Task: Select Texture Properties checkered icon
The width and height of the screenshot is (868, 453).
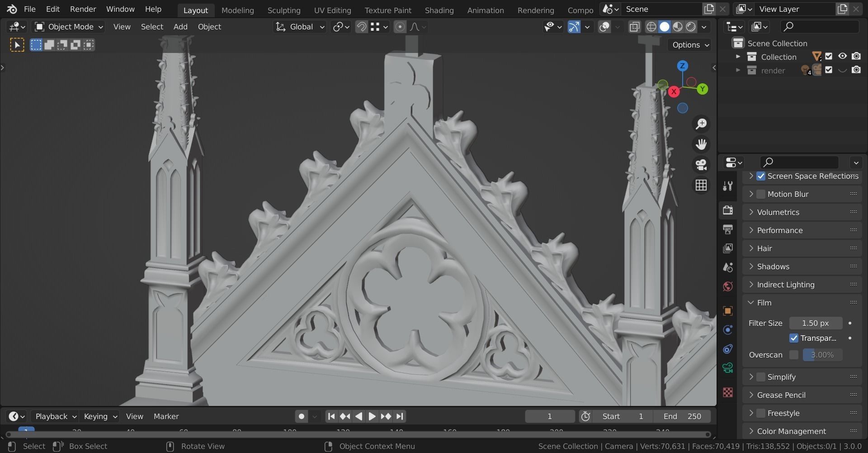Action: tap(728, 393)
